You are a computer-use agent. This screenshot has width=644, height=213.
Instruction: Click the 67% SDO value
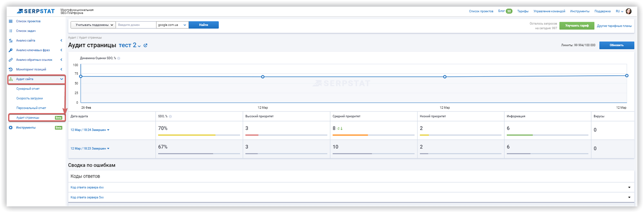pyautogui.click(x=163, y=147)
